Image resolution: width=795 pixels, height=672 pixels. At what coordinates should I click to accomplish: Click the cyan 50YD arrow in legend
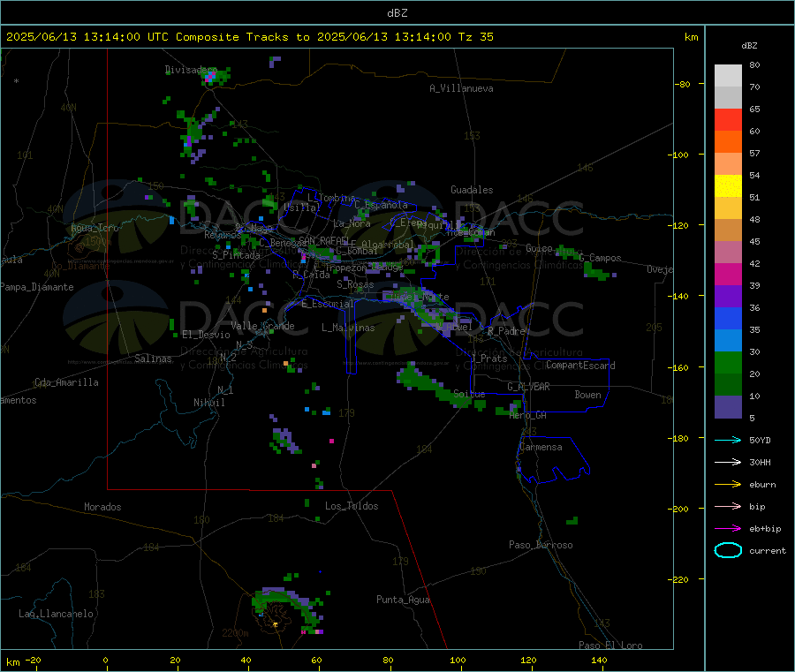point(728,440)
